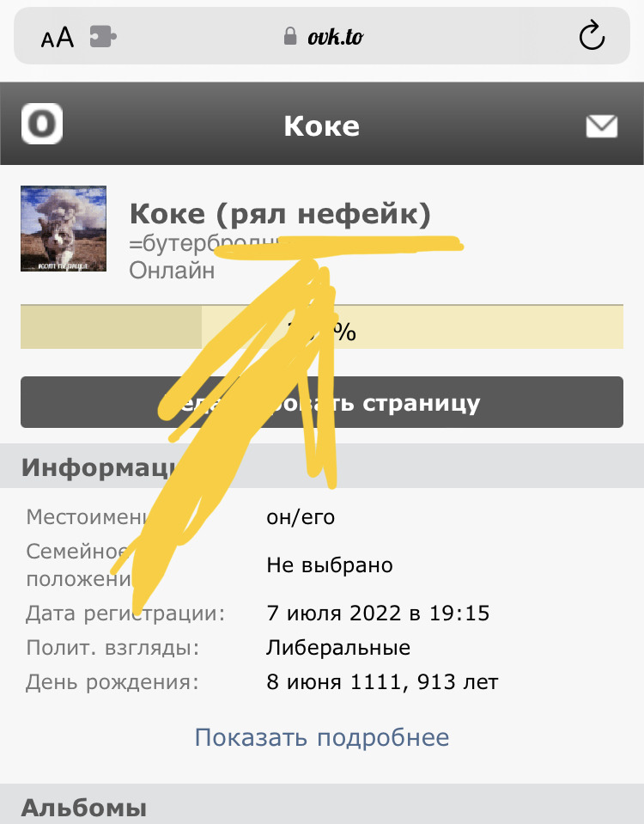Open the browser extensions puzzle icon
Viewport: 644px width, 824px height.
point(104,37)
